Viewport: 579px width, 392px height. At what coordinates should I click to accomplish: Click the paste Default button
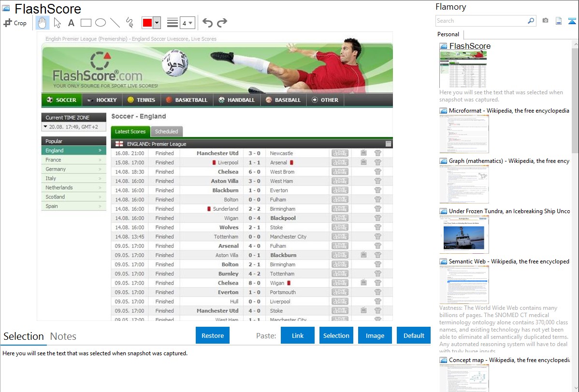[x=414, y=335]
